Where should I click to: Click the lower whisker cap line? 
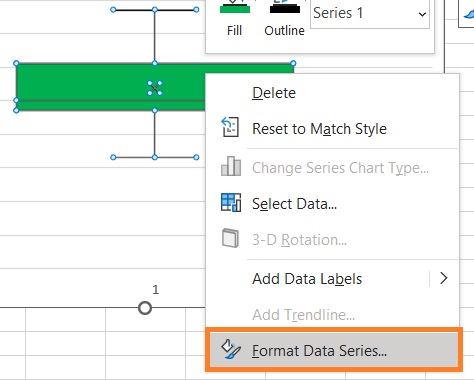(155, 157)
